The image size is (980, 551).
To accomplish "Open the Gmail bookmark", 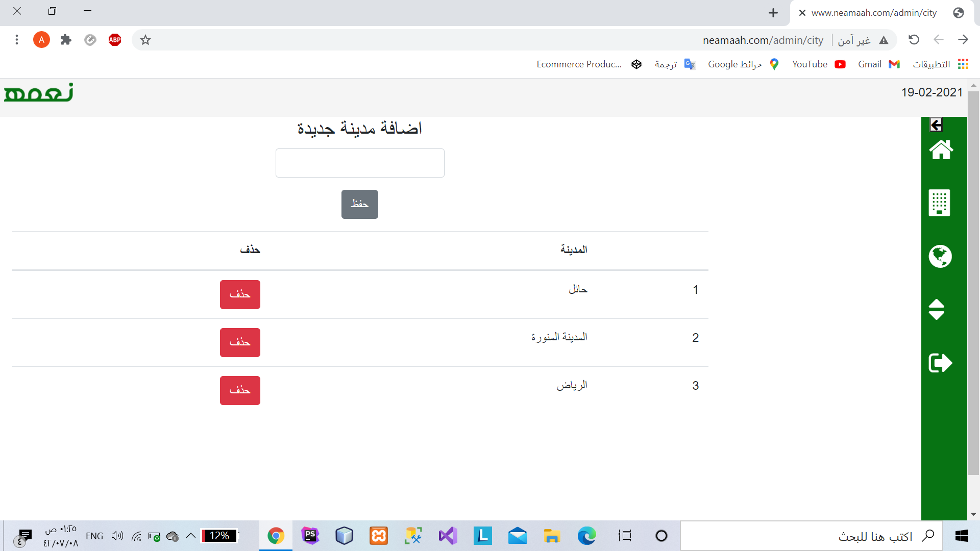I will click(x=878, y=64).
